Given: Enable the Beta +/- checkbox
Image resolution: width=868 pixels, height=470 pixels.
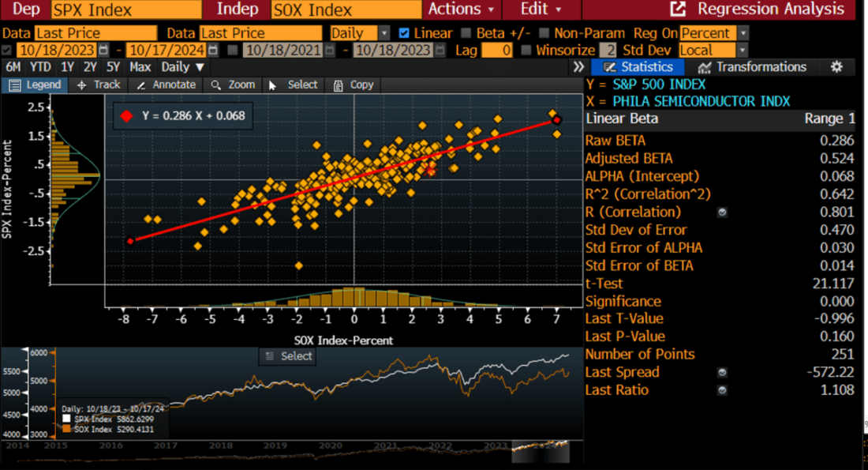Looking at the screenshot, I should click(x=466, y=33).
